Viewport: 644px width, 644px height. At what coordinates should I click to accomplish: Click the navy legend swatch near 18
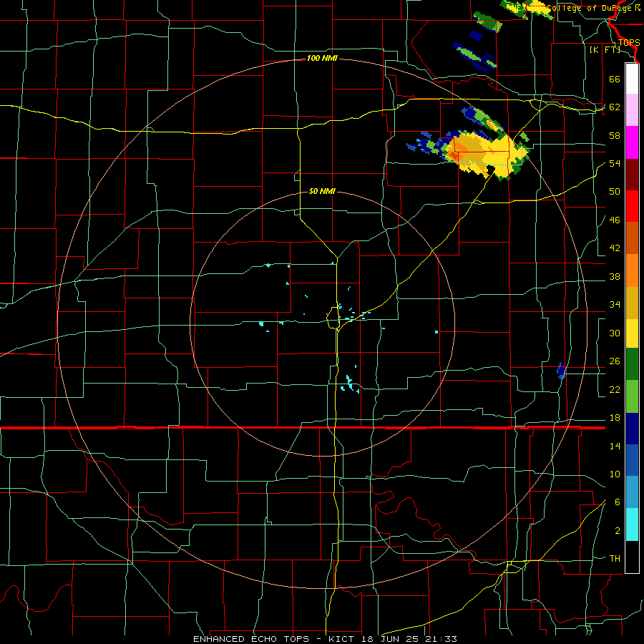(x=632, y=429)
